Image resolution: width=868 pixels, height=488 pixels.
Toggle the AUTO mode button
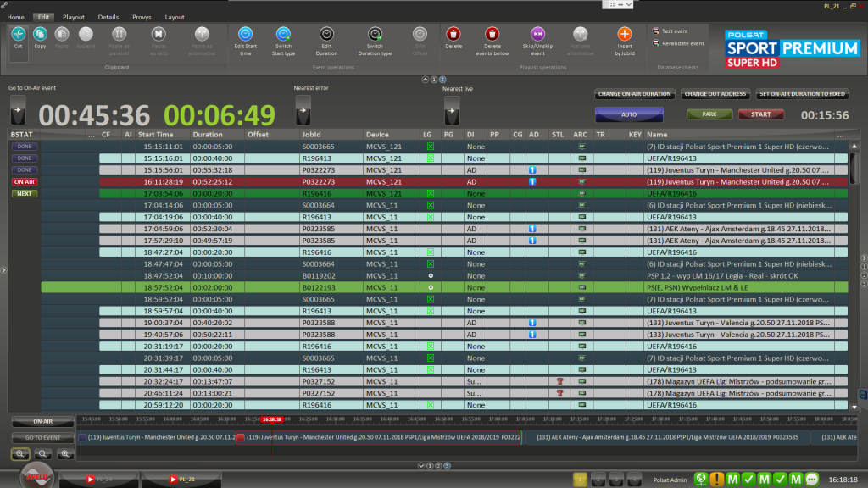coord(629,114)
